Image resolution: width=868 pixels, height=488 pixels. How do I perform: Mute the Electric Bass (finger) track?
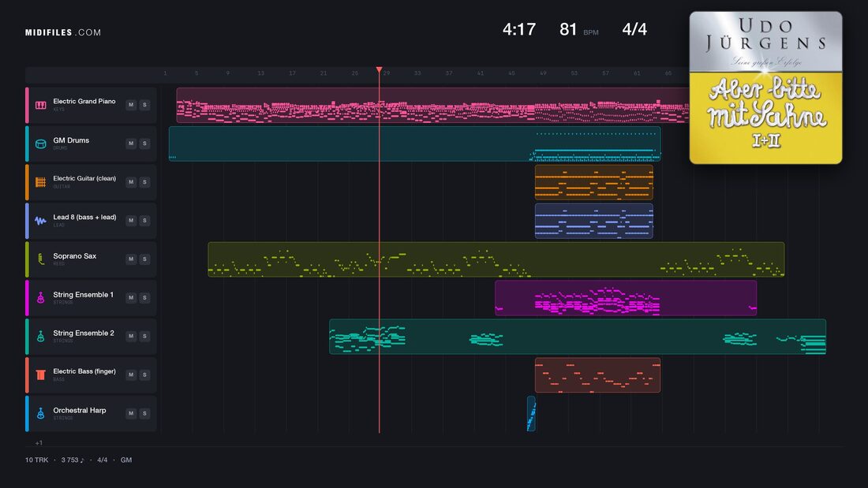(x=131, y=374)
